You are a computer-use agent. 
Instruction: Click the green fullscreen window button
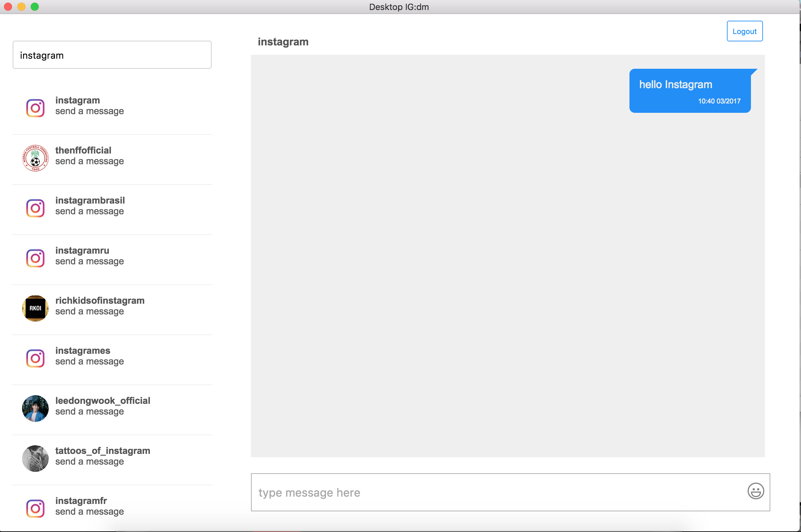pyautogui.click(x=35, y=7)
